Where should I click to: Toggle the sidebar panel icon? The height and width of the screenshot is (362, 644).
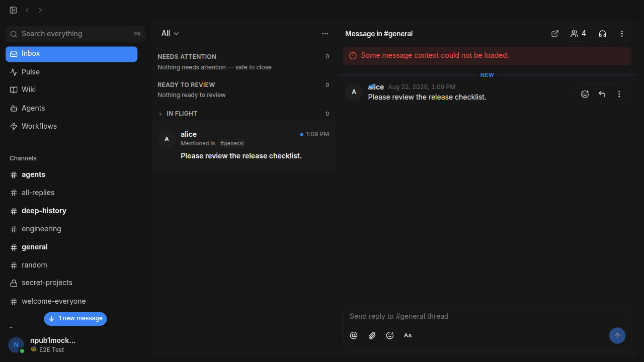[13, 10]
